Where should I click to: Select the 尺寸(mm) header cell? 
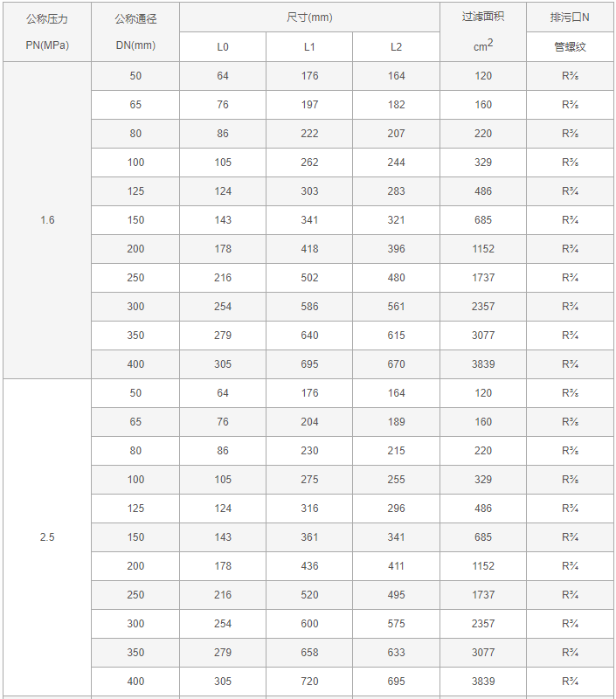coord(309,17)
